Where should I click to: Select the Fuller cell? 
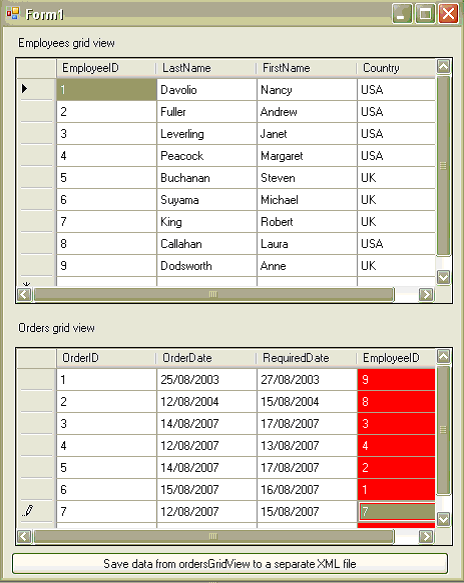tap(207, 112)
